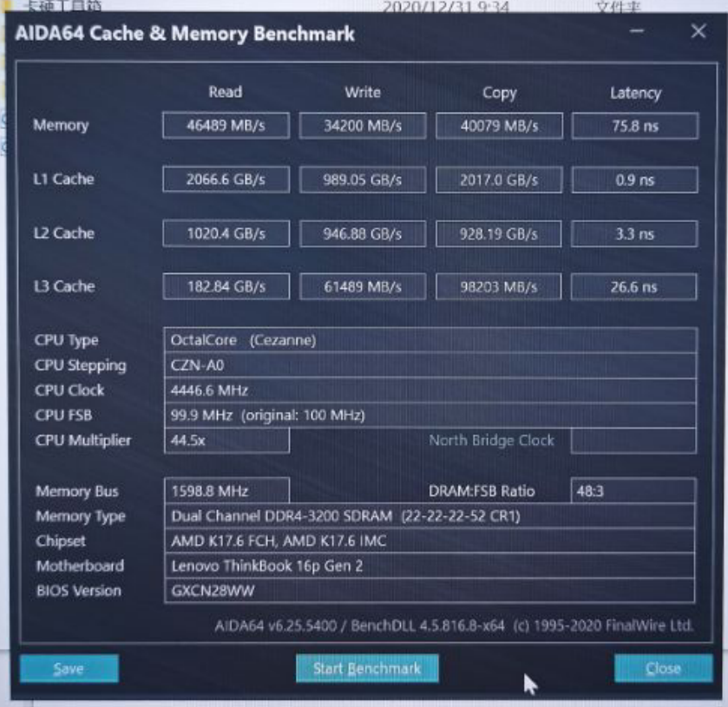728x707 pixels.
Task: Close window using title bar X
Action: coord(698,31)
